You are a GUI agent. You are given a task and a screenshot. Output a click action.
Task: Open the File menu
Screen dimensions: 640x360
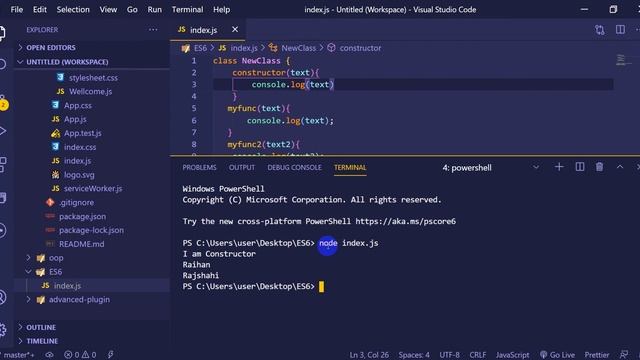click(16, 9)
